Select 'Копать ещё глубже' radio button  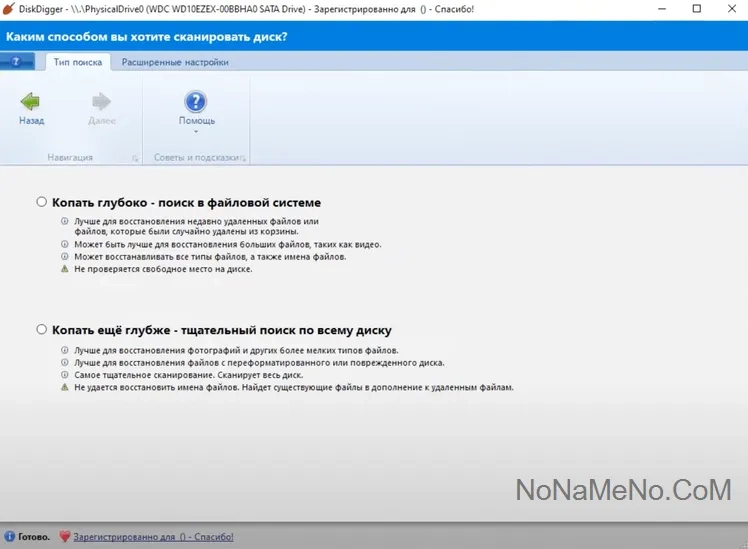point(41,329)
